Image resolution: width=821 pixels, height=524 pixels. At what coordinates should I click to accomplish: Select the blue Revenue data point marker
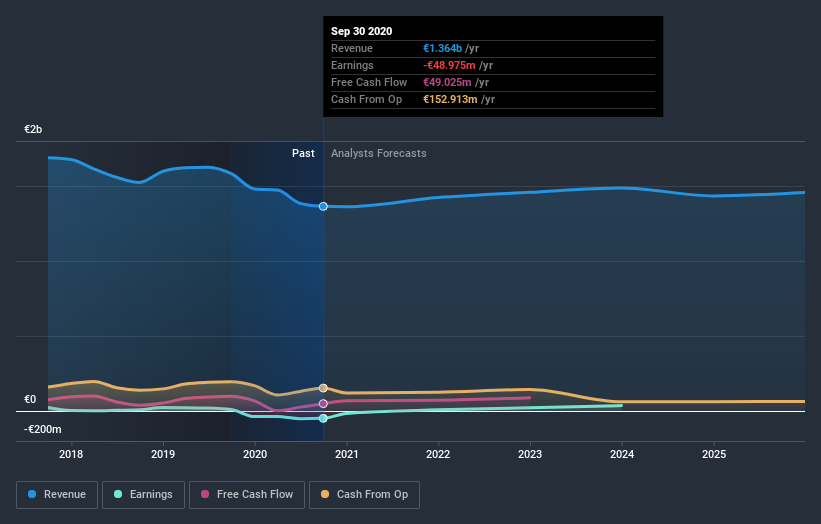click(323, 206)
